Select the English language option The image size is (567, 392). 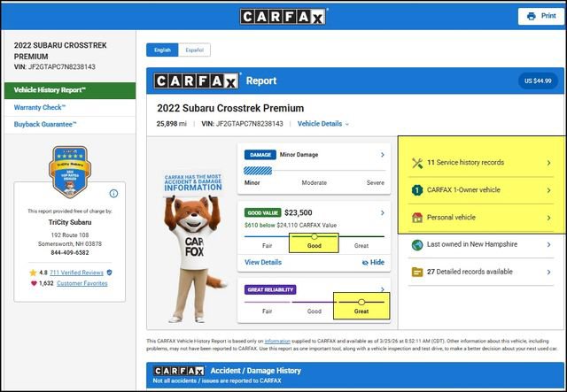pos(162,50)
